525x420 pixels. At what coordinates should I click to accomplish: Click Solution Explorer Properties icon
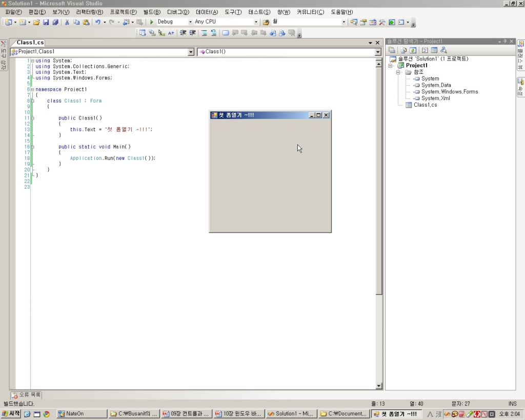click(392, 50)
